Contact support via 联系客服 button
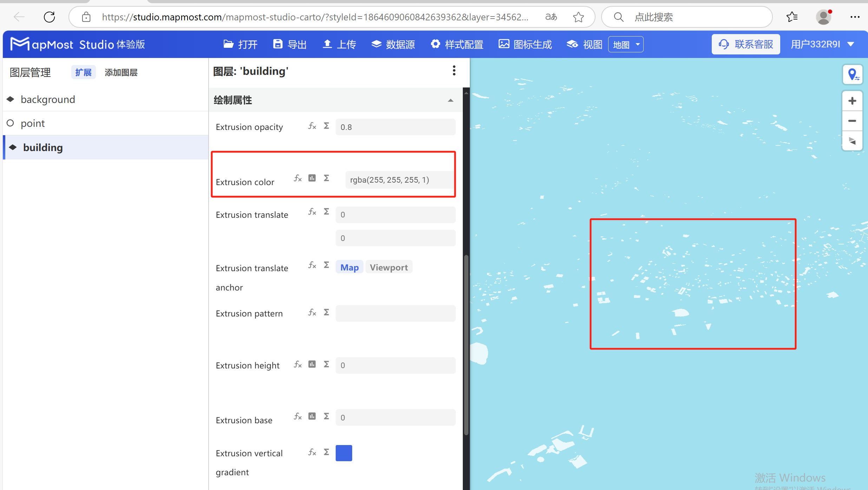 tap(746, 44)
